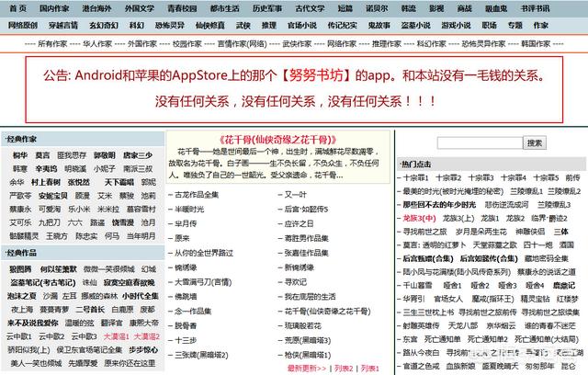Open the 列表1 page link

pyautogui.click(x=370, y=369)
